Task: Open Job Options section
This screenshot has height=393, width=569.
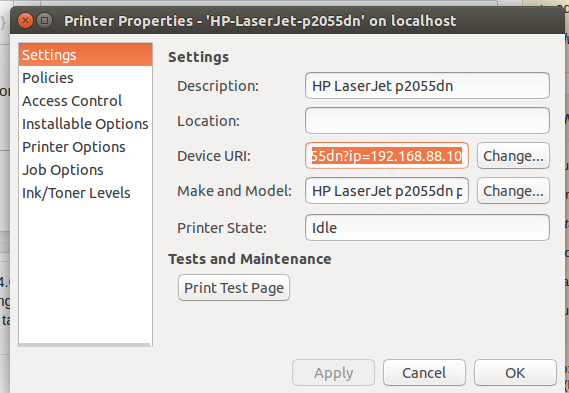Action: click(x=85, y=170)
